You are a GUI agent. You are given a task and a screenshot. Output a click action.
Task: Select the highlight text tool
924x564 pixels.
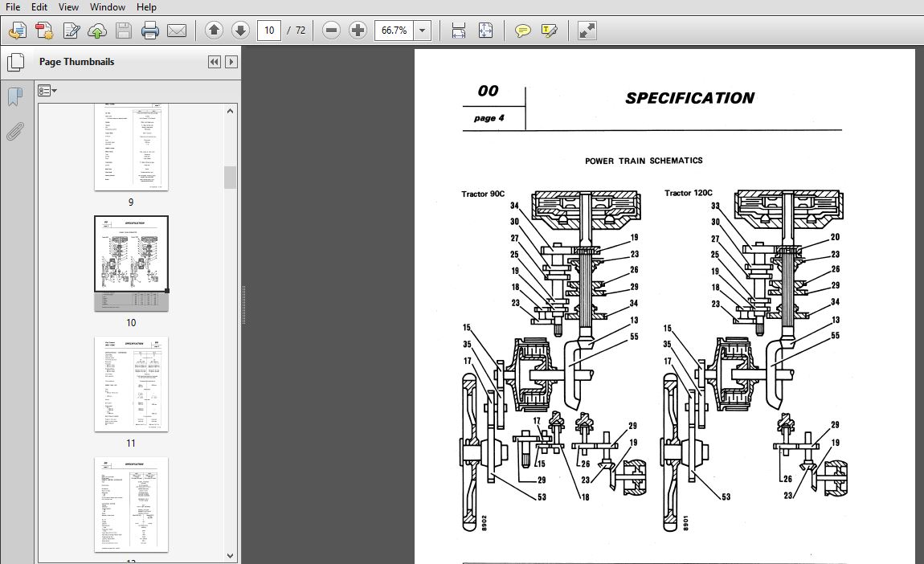[550, 30]
